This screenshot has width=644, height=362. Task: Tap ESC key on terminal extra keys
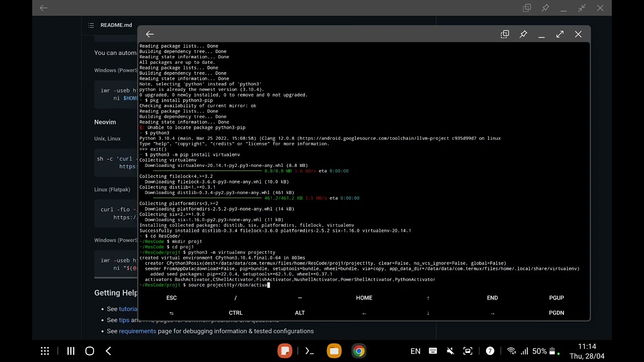point(172,298)
